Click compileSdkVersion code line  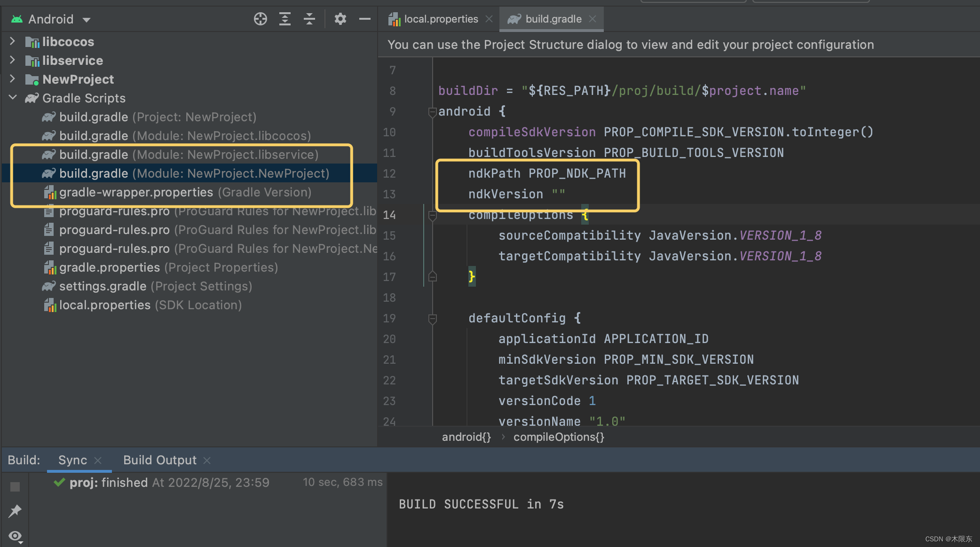(x=671, y=132)
